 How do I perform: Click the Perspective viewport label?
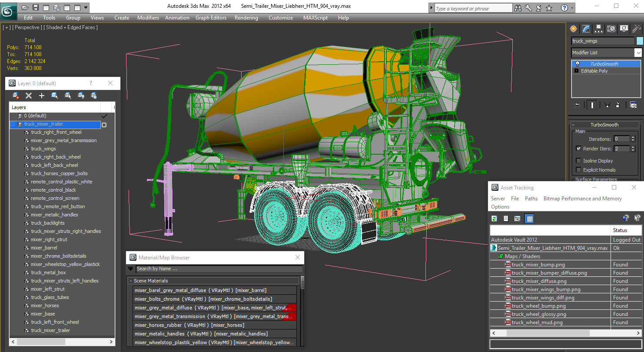click(27, 27)
